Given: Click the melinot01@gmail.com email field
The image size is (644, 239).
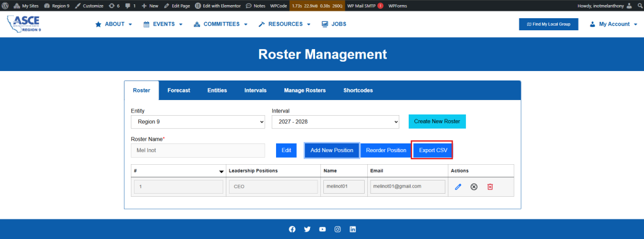Looking at the screenshot, I should (x=408, y=187).
